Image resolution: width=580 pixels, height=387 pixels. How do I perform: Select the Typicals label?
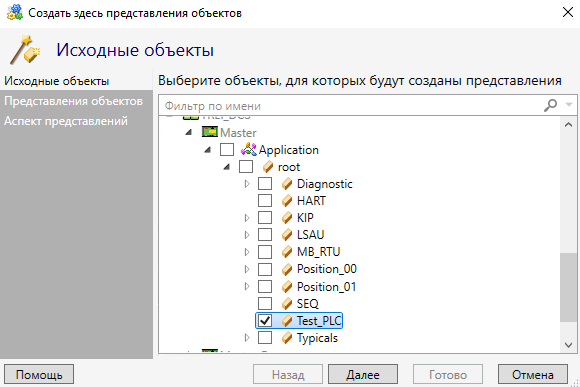(317, 338)
